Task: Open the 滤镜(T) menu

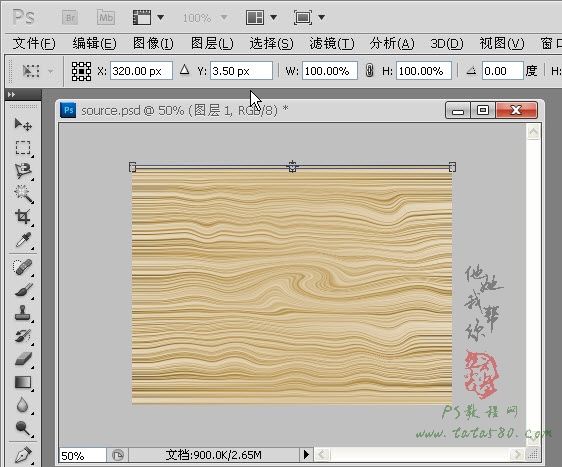Action: [332, 44]
